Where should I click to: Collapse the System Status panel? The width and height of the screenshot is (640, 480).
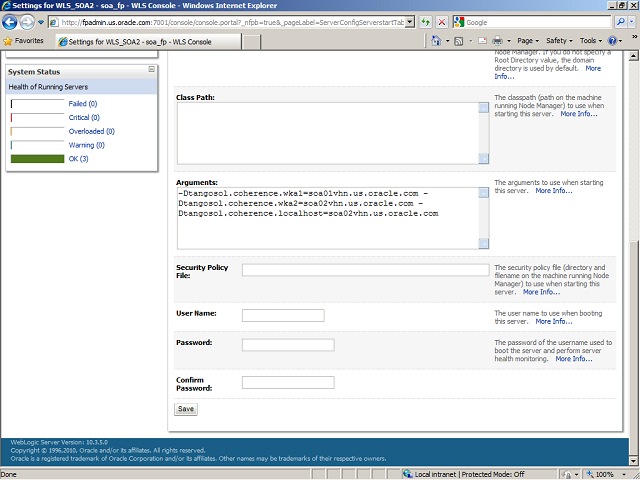[152, 70]
